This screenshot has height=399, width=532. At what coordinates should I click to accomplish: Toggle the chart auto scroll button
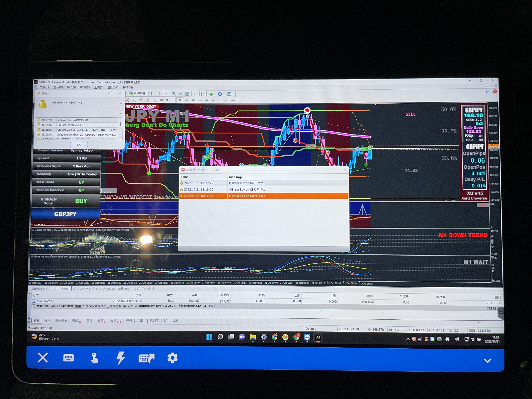coord(196,94)
